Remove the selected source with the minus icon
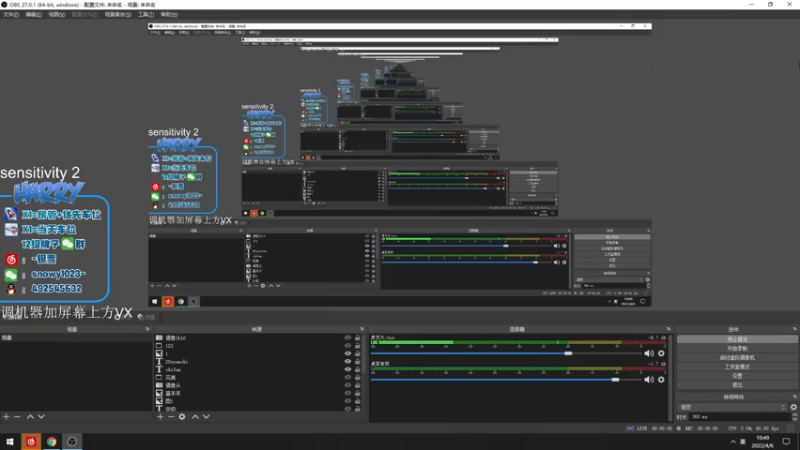The width and height of the screenshot is (800, 450). (x=171, y=417)
